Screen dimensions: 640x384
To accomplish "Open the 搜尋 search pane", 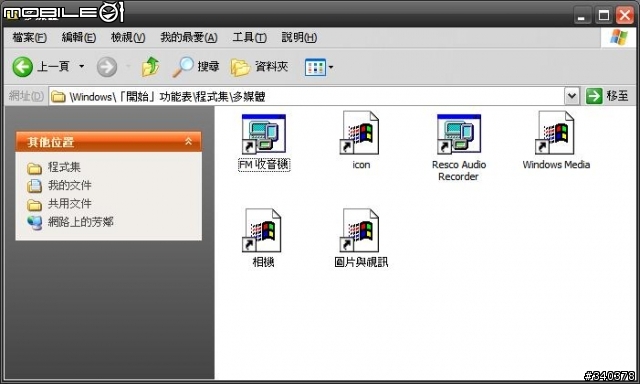I will pyautogui.click(x=196, y=67).
